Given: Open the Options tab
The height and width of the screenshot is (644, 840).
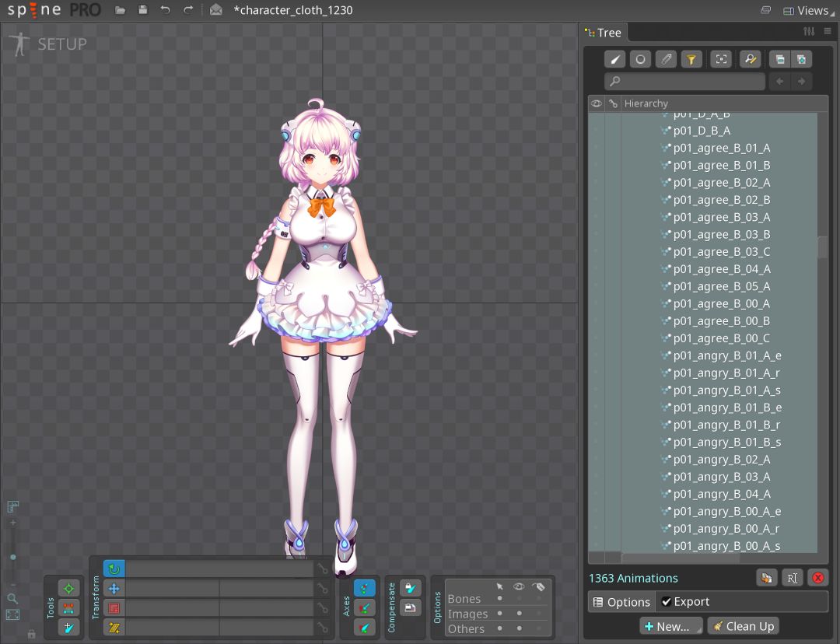Looking at the screenshot, I should point(621,602).
